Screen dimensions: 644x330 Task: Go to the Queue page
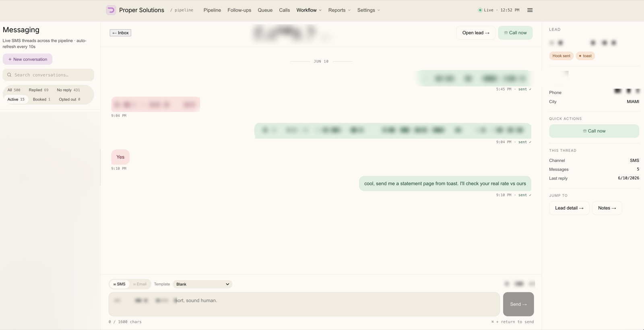point(265,10)
